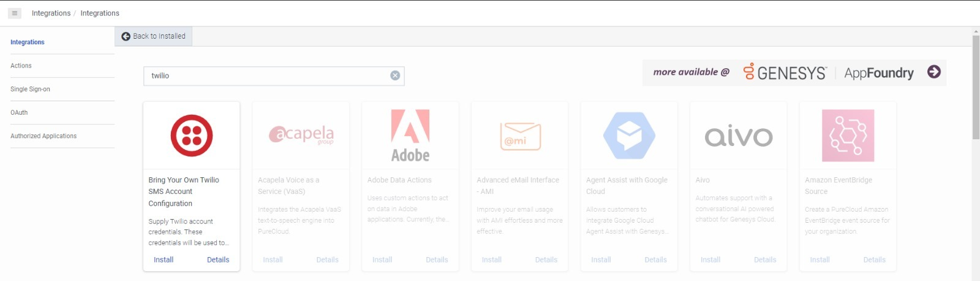Click 'Supply Twilio account credentials' description
This screenshot has width=980, height=281.
pos(189,232)
